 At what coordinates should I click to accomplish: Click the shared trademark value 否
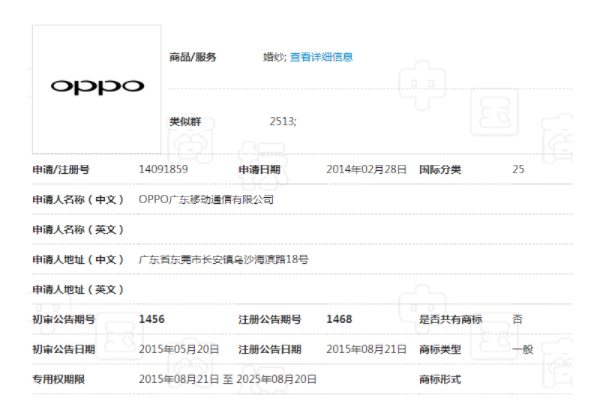517,319
